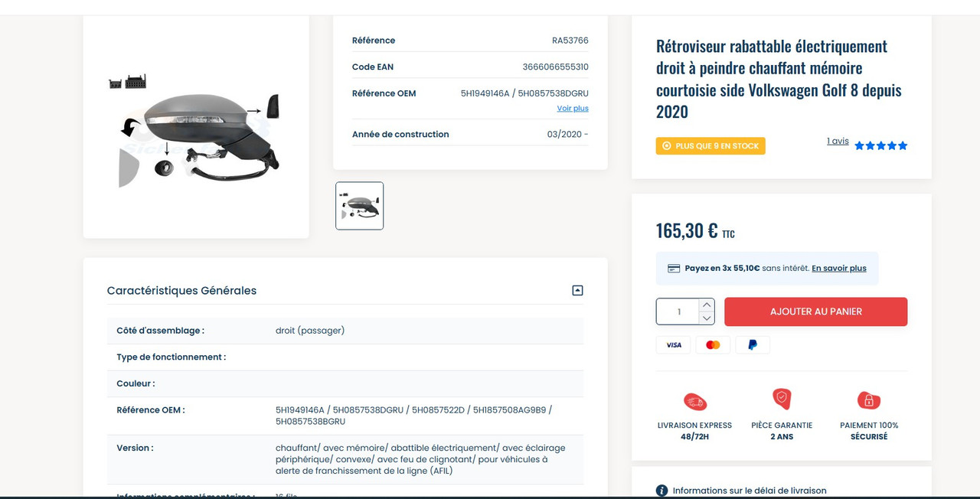980x499 pixels.
Task: Click the PayPal payment icon
Action: (x=753, y=345)
